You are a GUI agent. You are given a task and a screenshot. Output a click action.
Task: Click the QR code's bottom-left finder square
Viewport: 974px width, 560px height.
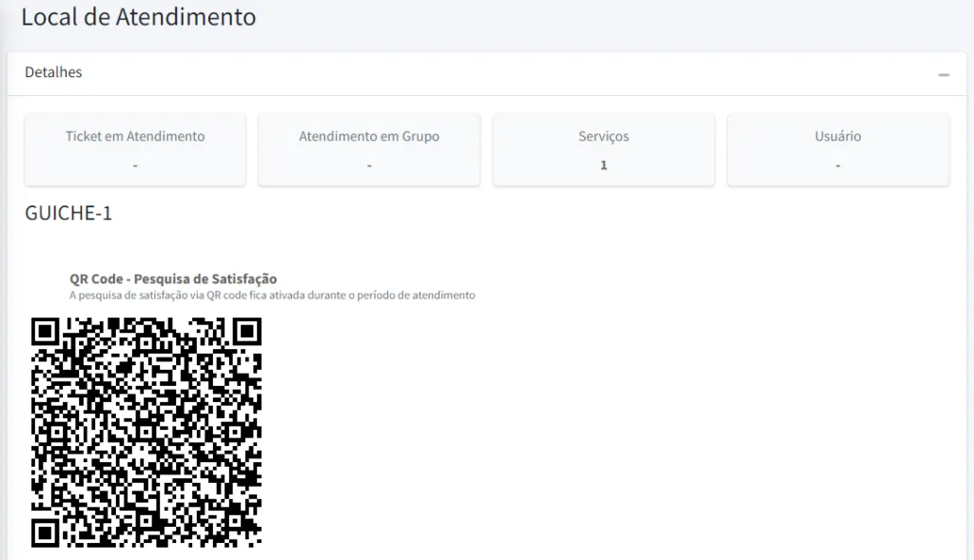pyautogui.click(x=46, y=532)
